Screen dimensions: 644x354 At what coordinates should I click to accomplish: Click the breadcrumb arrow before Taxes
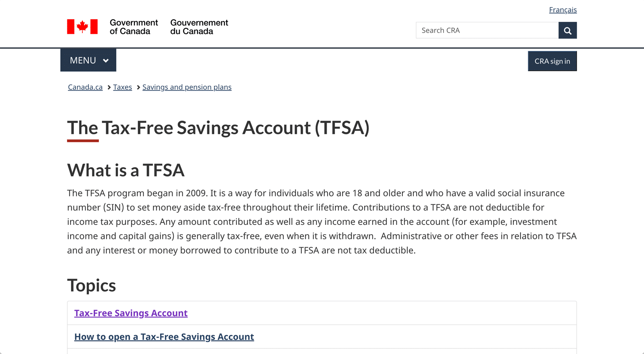point(109,88)
